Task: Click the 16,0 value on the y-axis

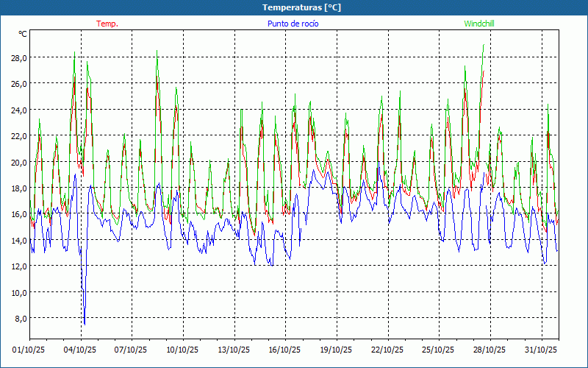Action: coord(18,214)
